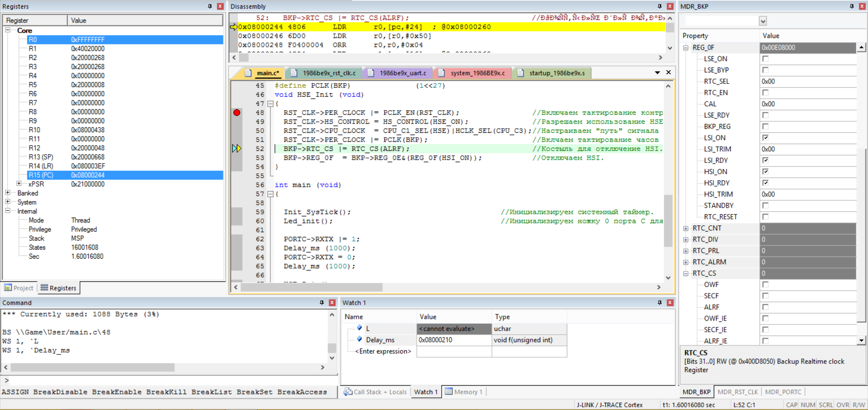Click the pushpin icon on the Command panel
868x410 pixels.
[x=321, y=303]
